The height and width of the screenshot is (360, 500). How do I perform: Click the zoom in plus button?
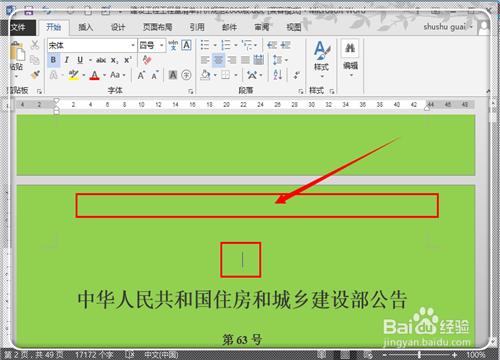tap(454, 355)
